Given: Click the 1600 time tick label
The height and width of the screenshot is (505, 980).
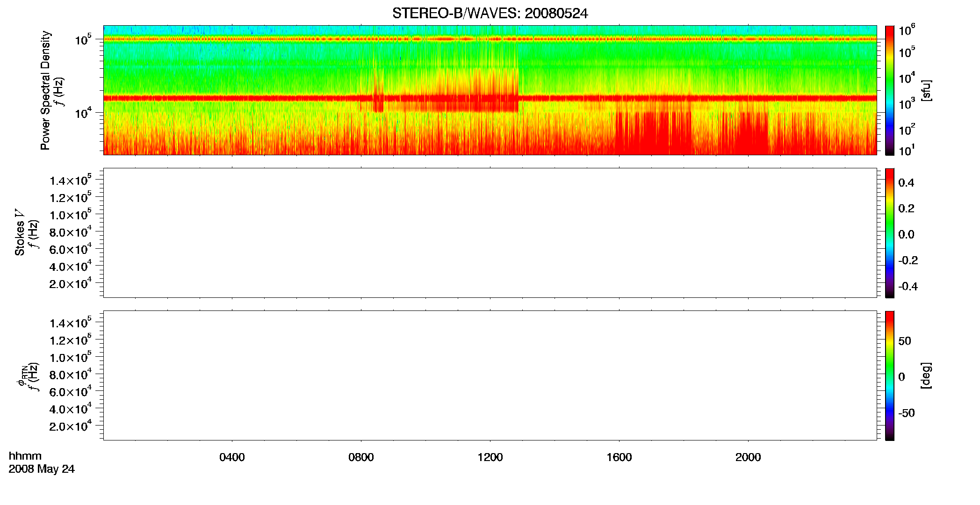Looking at the screenshot, I should click(619, 457).
